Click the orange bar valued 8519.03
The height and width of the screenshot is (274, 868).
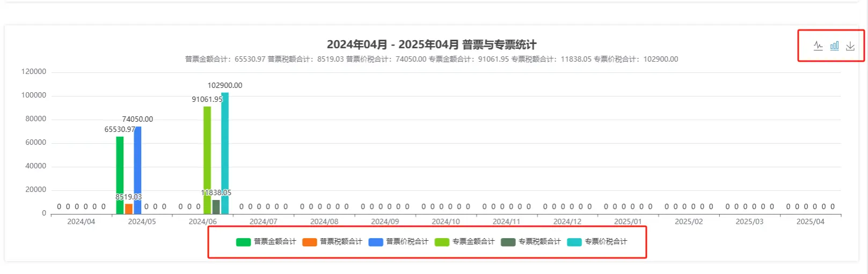[129, 209]
